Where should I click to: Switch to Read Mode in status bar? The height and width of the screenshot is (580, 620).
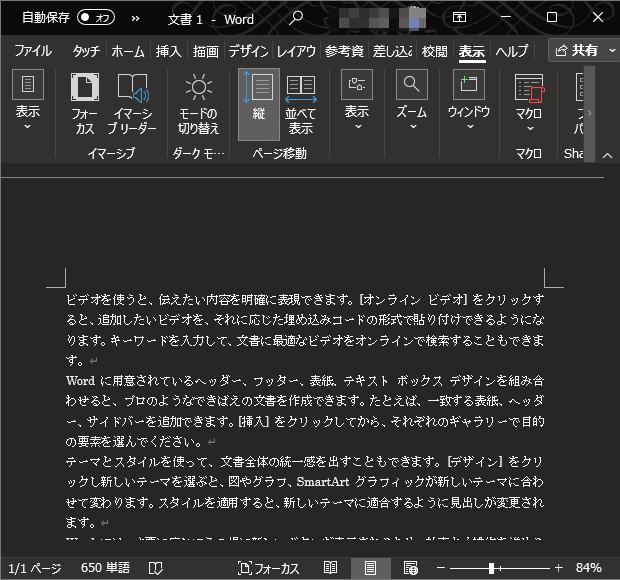tap(330, 568)
